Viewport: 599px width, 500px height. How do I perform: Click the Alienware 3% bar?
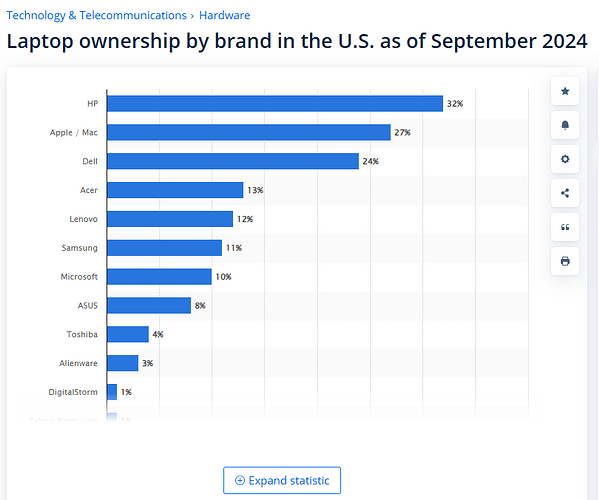pos(123,363)
